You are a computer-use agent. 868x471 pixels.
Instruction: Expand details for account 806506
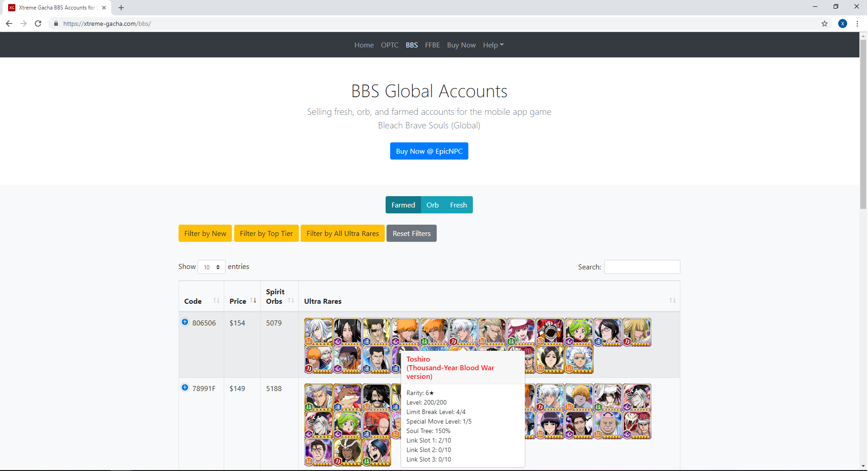point(185,322)
